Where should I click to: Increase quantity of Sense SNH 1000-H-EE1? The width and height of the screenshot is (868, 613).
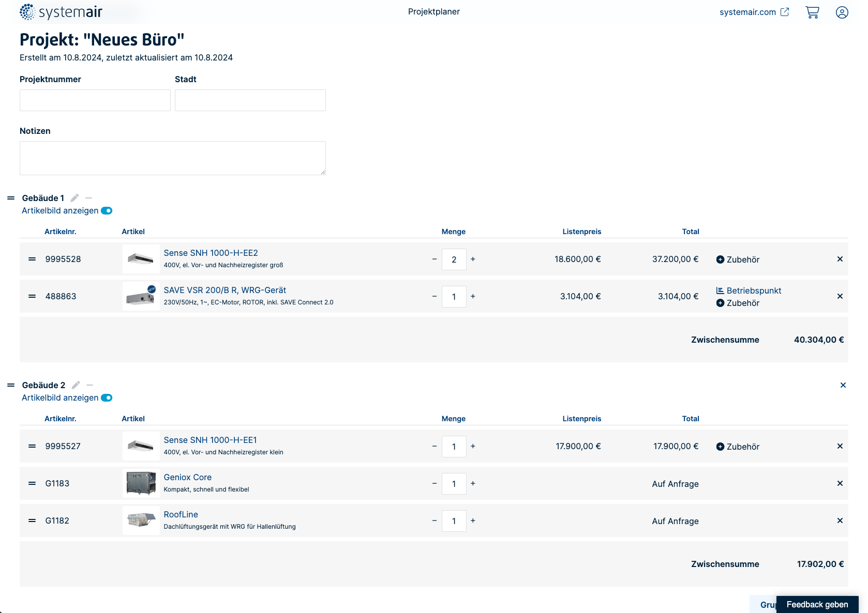(473, 446)
